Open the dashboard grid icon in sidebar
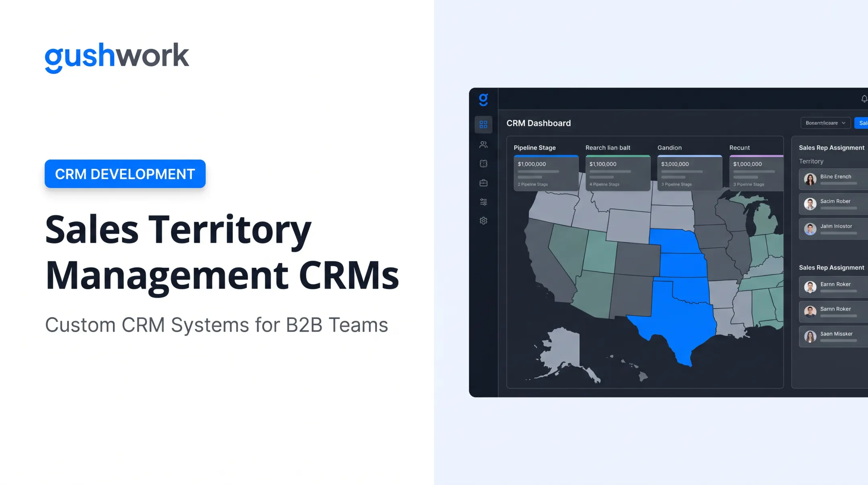 click(x=483, y=125)
